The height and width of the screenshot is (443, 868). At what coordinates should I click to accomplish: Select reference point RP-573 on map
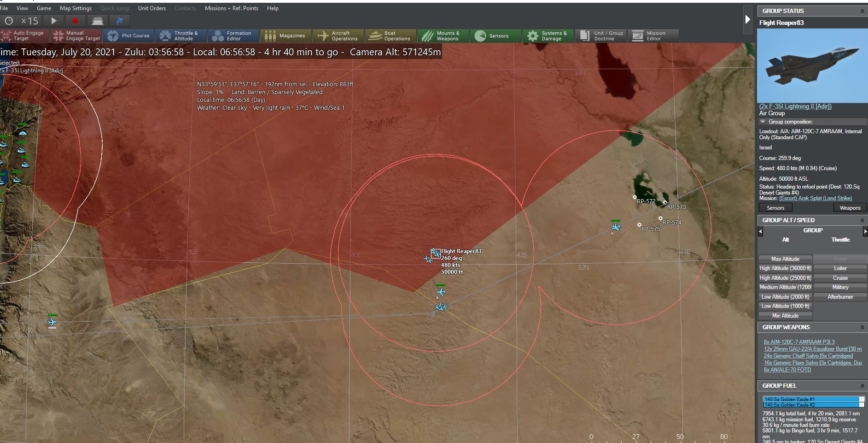[x=664, y=203]
